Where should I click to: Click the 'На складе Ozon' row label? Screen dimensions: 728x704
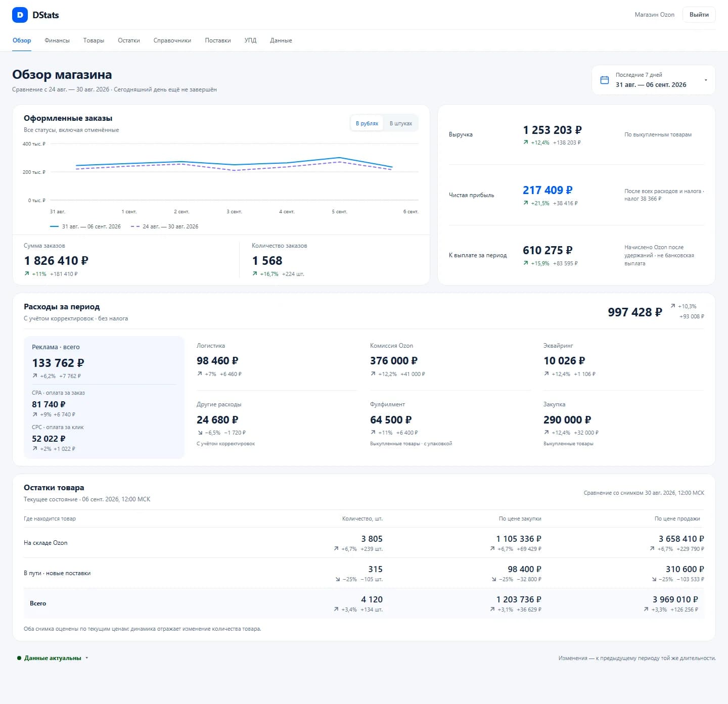(x=45, y=543)
